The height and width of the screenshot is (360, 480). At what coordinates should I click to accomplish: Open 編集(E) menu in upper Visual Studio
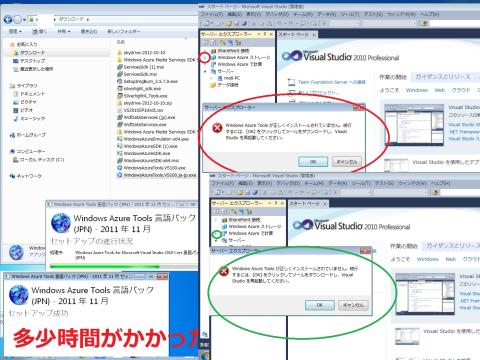[234, 14]
